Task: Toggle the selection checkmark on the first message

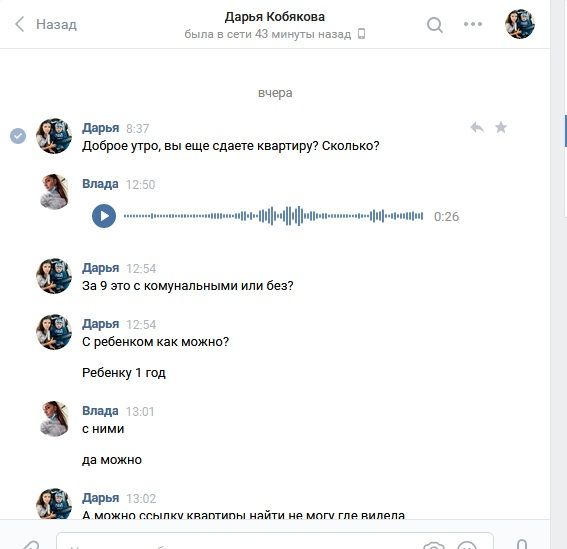Action: (18, 136)
